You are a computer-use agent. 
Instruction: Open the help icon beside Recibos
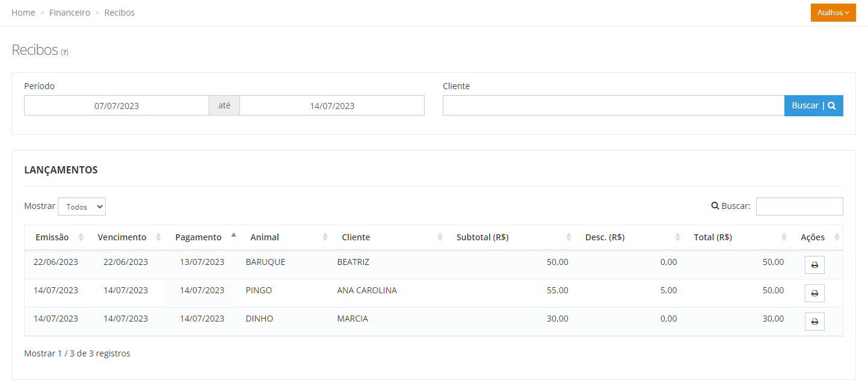point(64,52)
